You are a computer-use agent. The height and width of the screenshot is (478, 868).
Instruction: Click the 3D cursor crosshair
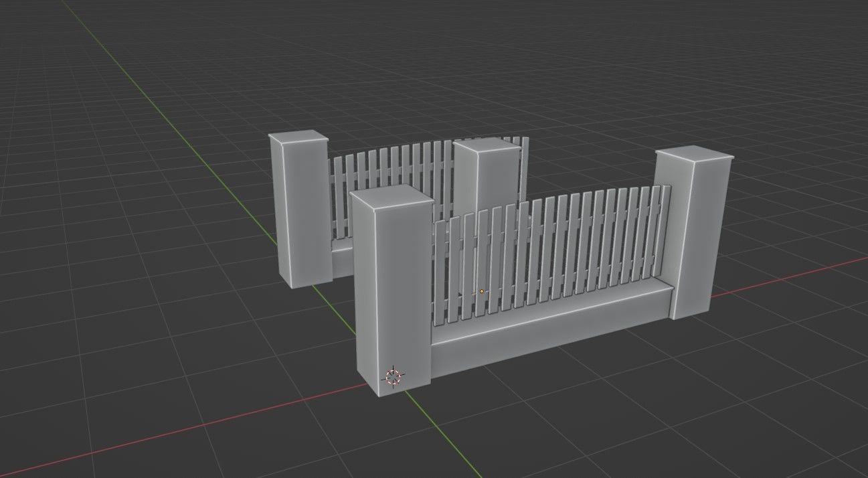click(x=394, y=376)
